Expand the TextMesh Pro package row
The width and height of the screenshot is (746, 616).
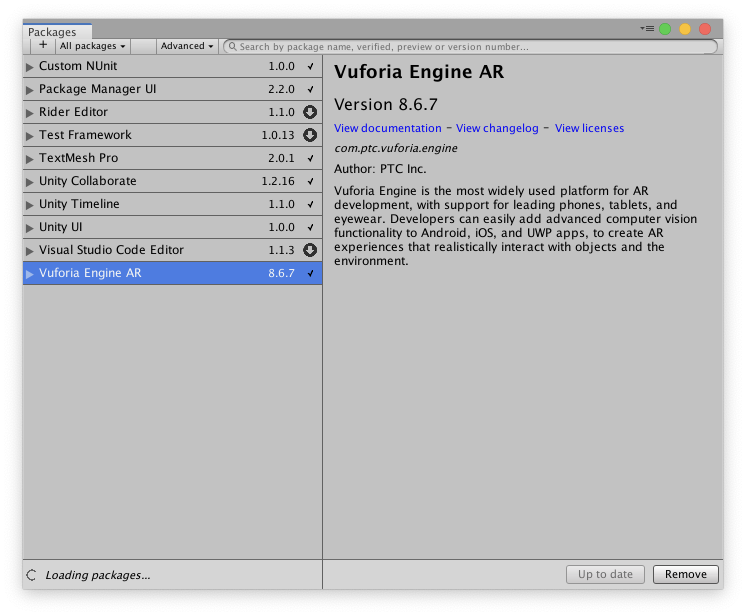point(29,159)
